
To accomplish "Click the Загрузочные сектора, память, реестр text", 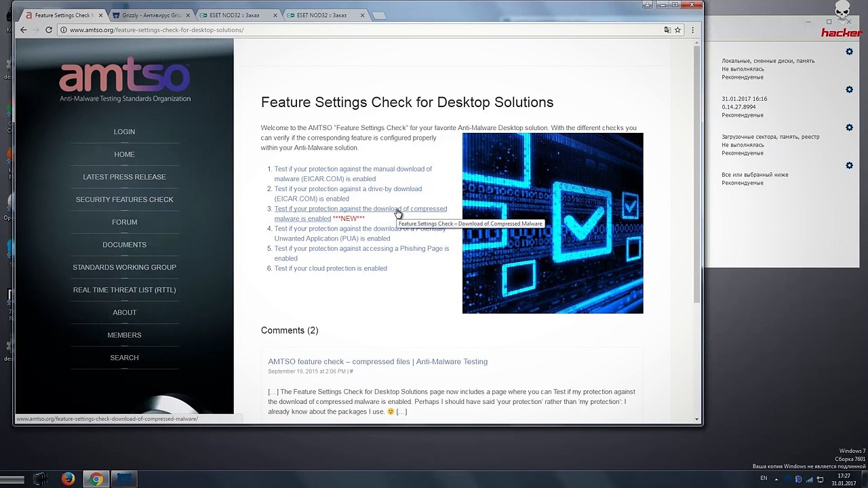I will pyautogui.click(x=770, y=137).
